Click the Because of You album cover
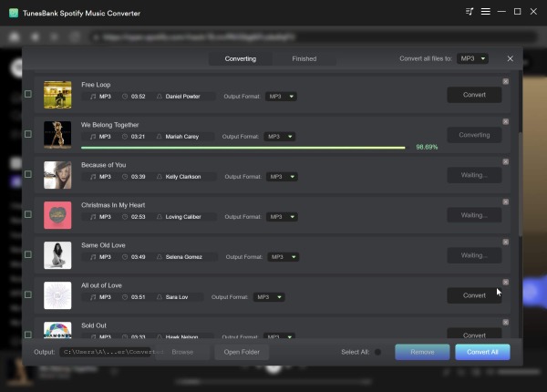The width and height of the screenshot is (547, 392). tap(57, 175)
